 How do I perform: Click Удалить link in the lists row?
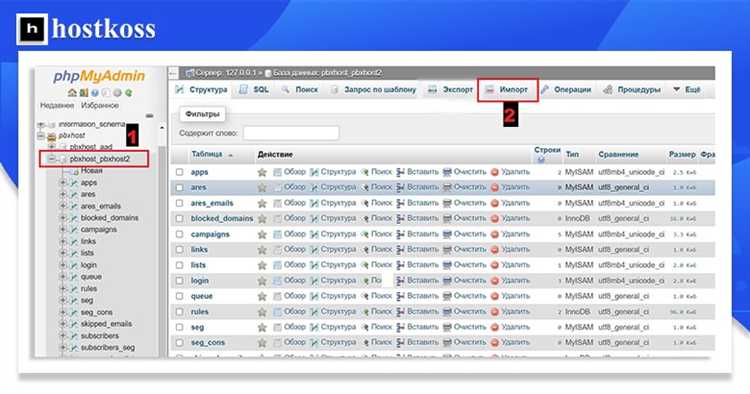tap(515, 265)
